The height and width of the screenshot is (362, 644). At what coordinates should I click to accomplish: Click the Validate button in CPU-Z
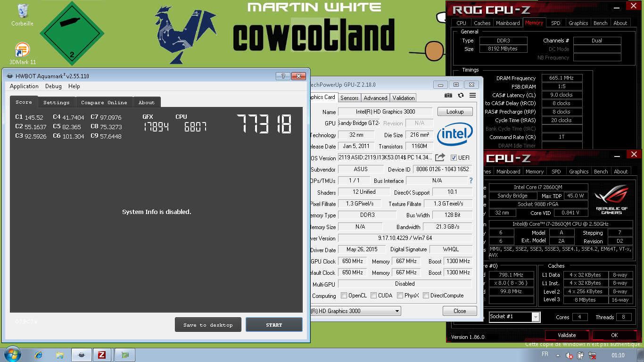(567, 335)
